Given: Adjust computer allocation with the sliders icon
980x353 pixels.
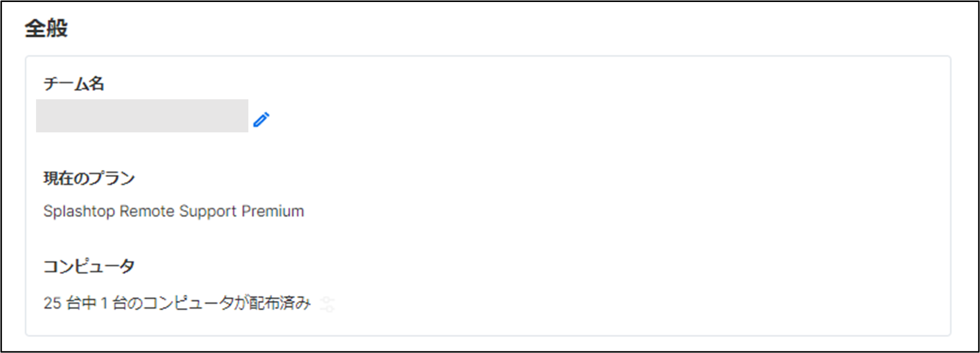Looking at the screenshot, I should (327, 304).
